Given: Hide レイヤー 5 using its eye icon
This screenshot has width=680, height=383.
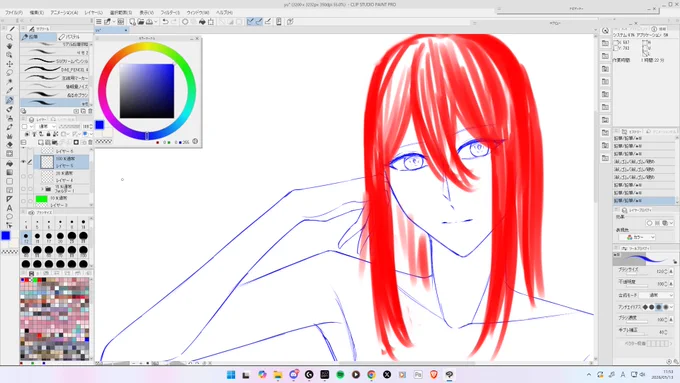Looking at the screenshot, I should [23, 162].
